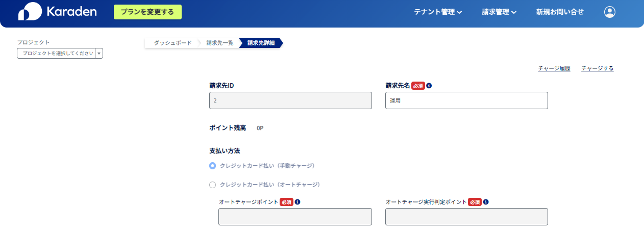Open the チャージ履歴 link
This screenshot has width=644, height=230.
pyautogui.click(x=554, y=68)
